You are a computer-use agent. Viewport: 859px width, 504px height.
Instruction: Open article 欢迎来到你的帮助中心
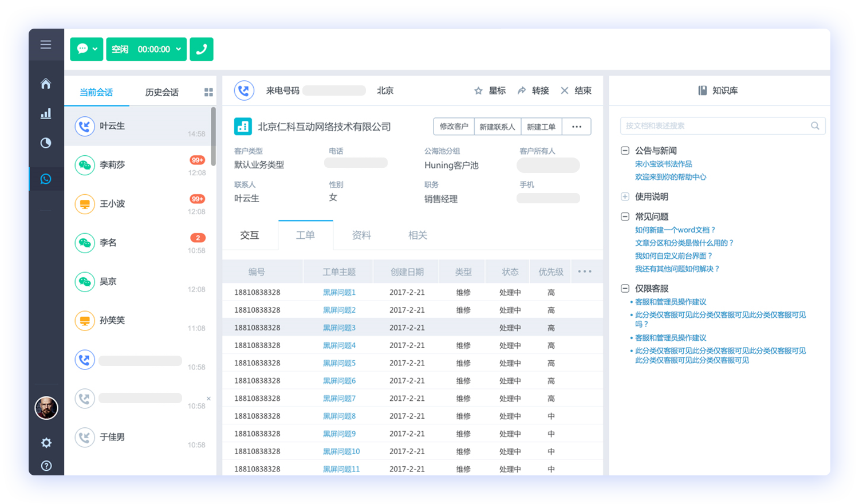pos(671,178)
